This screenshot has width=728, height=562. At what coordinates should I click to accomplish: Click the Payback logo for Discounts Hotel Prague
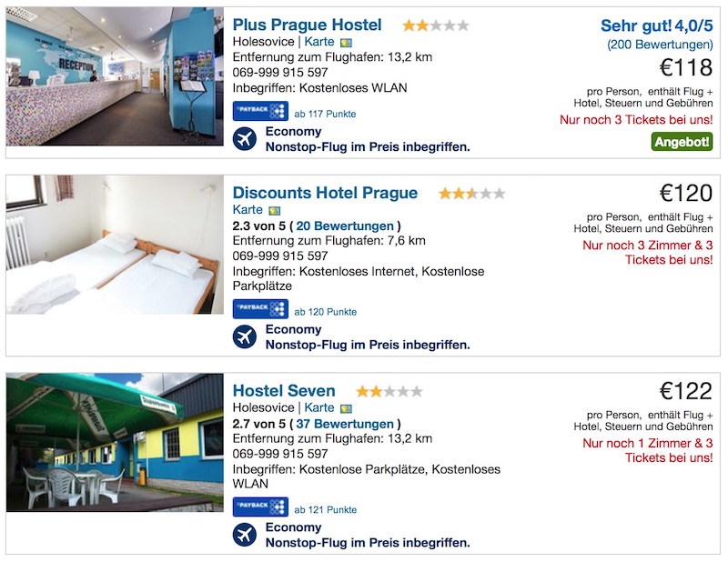[x=260, y=311]
